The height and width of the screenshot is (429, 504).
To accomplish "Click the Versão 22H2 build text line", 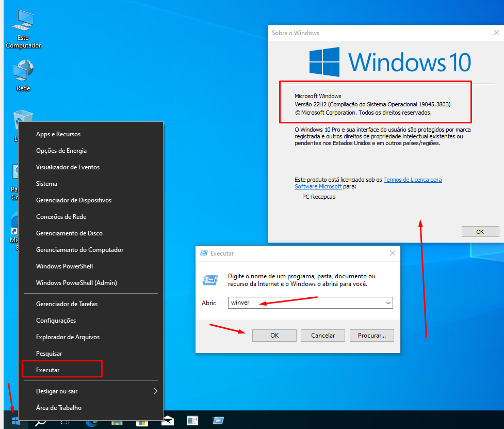I will (x=372, y=104).
